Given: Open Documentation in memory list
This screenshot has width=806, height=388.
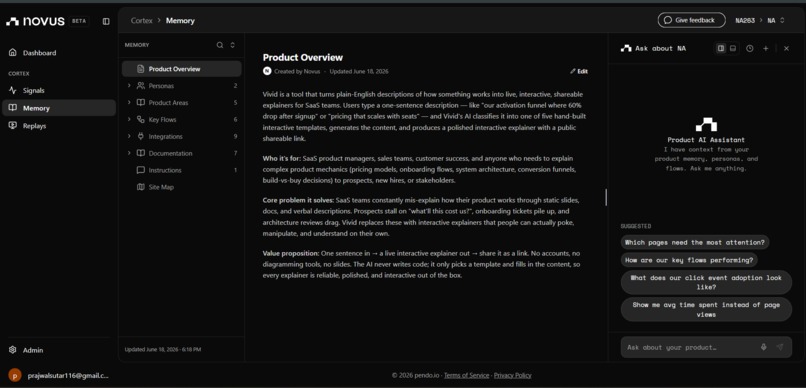Looking at the screenshot, I should click(181, 153).
